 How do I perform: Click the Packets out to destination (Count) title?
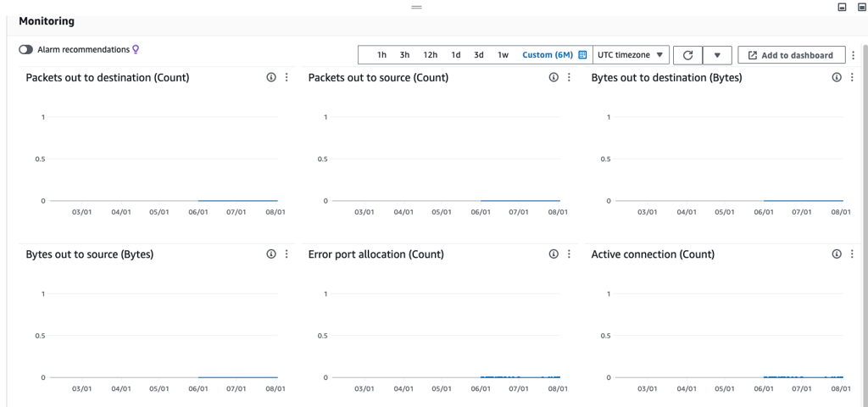[108, 77]
